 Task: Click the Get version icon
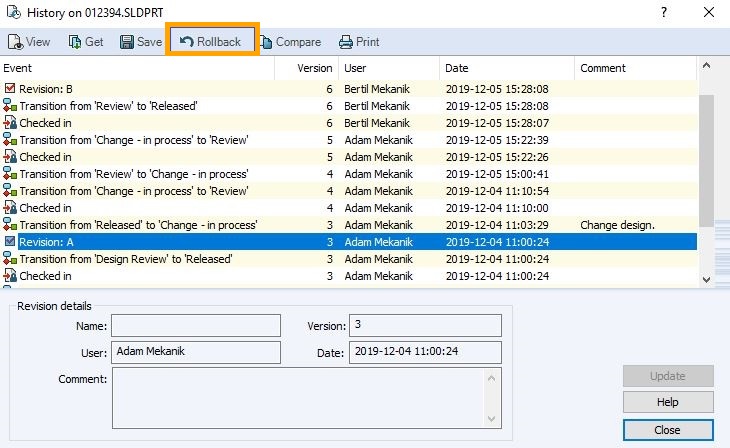pos(75,42)
